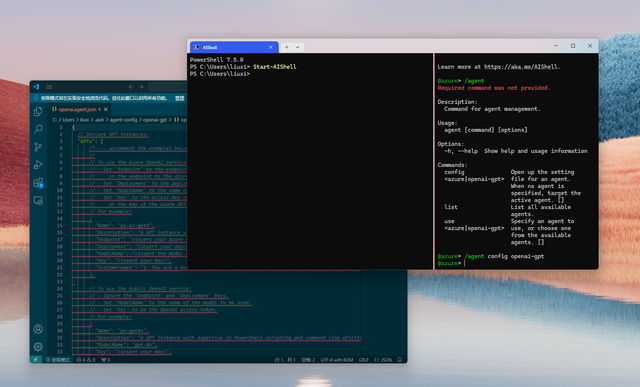Click 'Usage:' heading in AIShell pane
This screenshot has height=387, width=640.
click(447, 123)
